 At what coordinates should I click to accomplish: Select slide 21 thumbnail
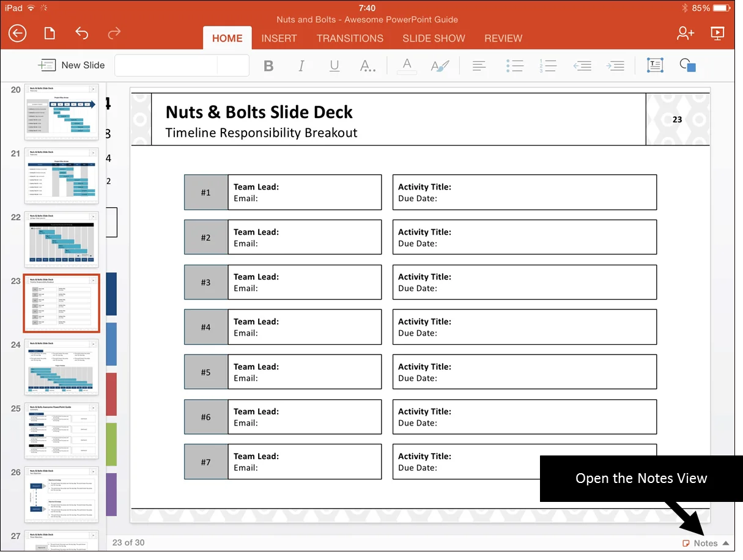coord(61,175)
